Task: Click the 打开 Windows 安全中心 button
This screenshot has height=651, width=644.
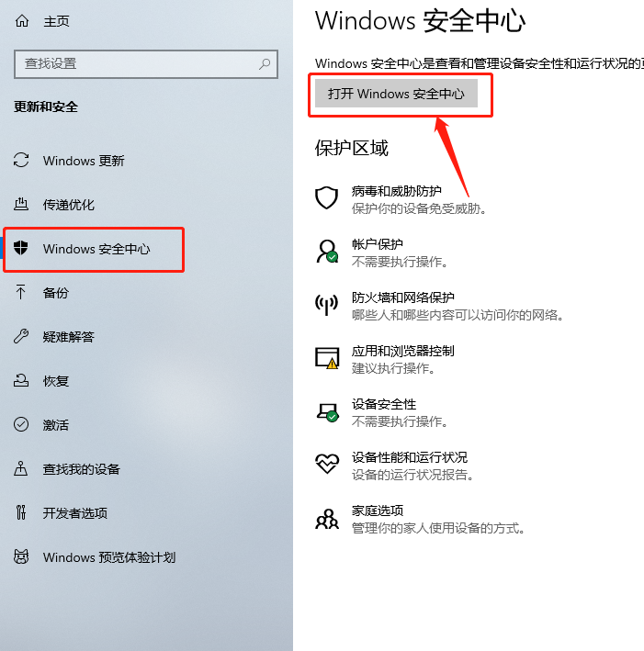Action: click(396, 94)
